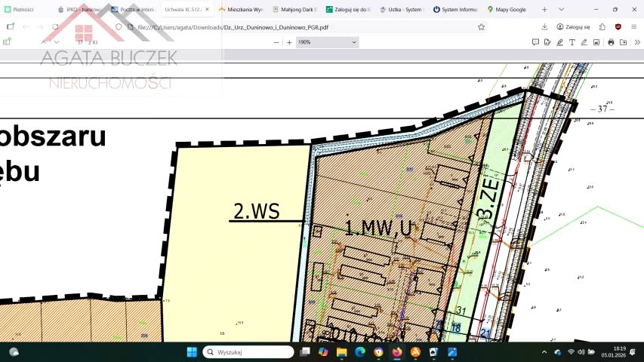The width and height of the screenshot is (644, 362).
Task: Bookmark this page with the star icon
Action: [x=481, y=26]
